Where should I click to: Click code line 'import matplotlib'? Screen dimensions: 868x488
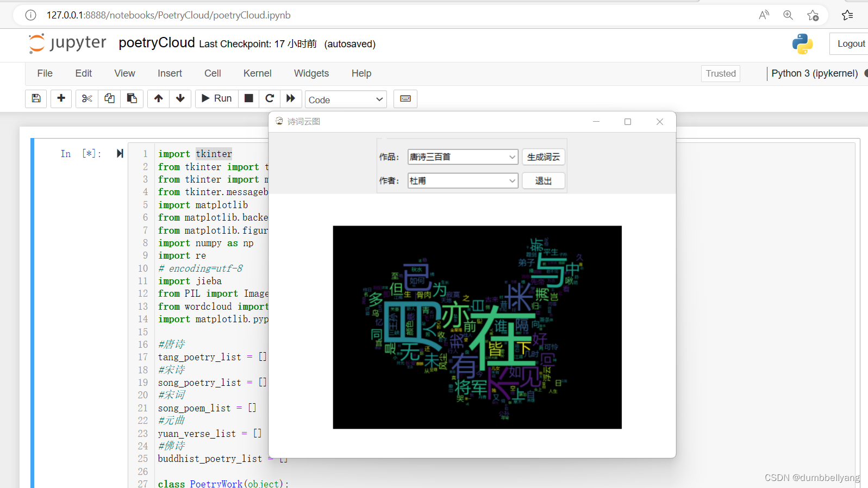pos(203,205)
